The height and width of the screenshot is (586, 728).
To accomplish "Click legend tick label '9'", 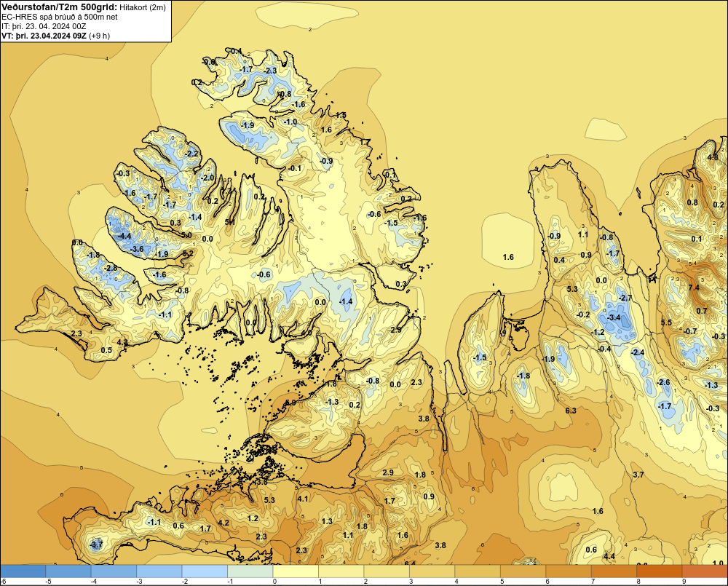I will [x=684, y=582].
